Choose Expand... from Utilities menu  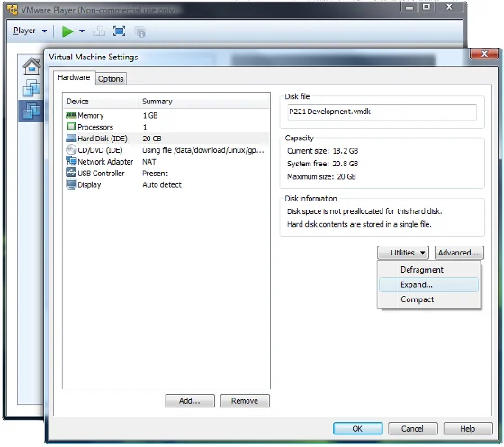click(x=428, y=285)
